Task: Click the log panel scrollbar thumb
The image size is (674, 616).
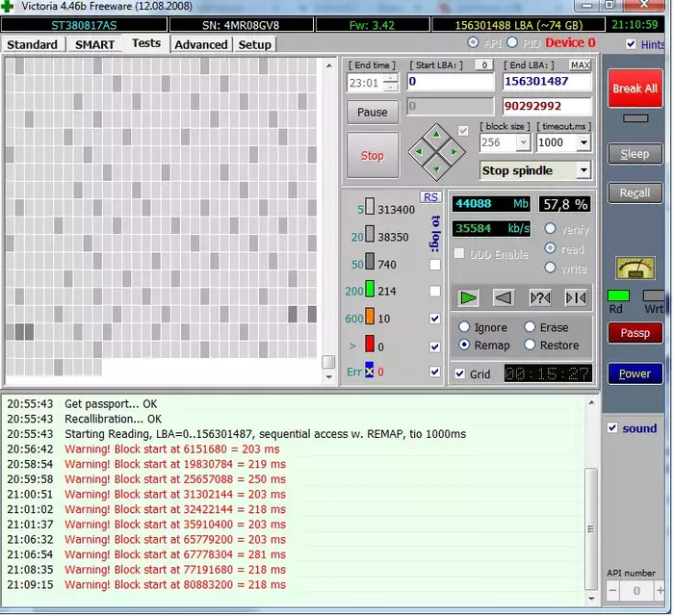Action: [591, 528]
